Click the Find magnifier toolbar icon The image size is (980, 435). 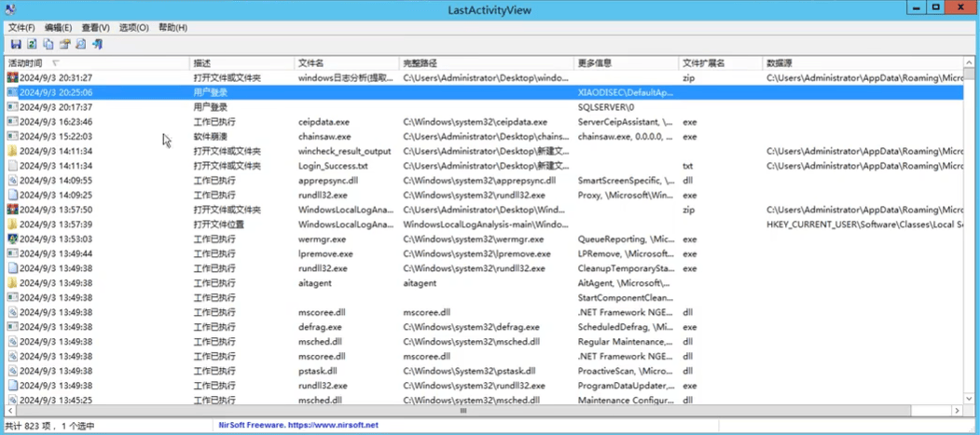[x=80, y=44]
